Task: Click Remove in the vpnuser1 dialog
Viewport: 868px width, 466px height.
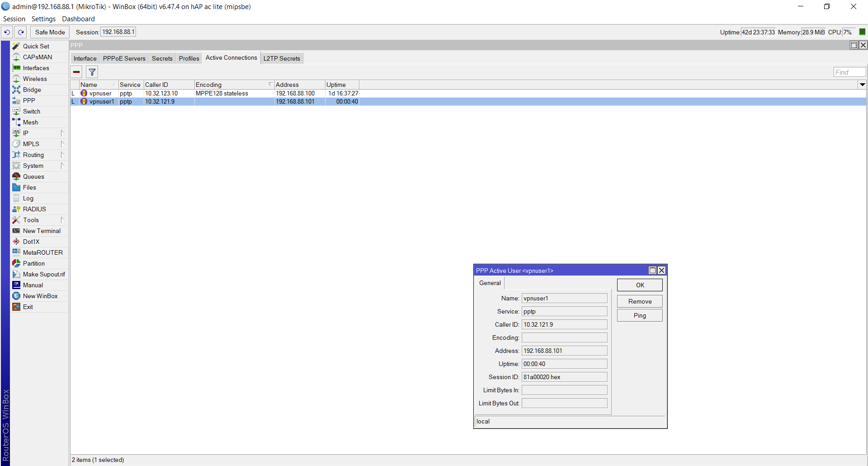Action: pos(640,301)
